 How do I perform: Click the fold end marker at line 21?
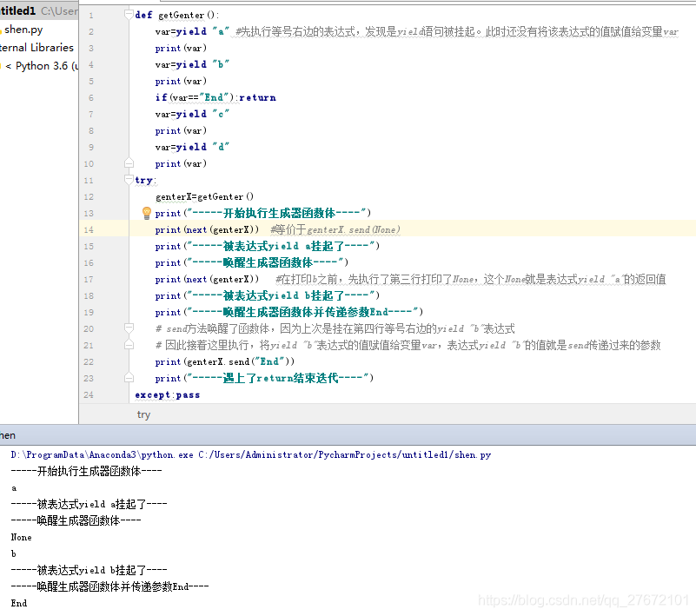point(129,345)
